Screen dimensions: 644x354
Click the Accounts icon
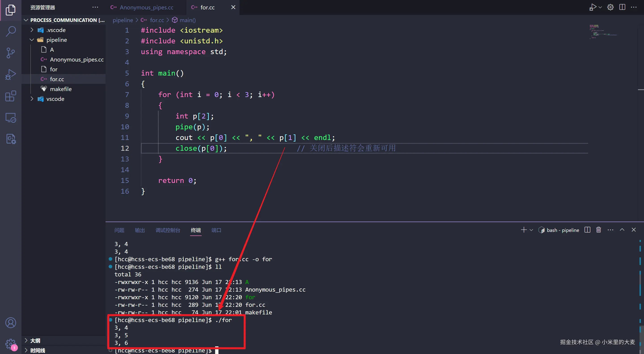11,323
